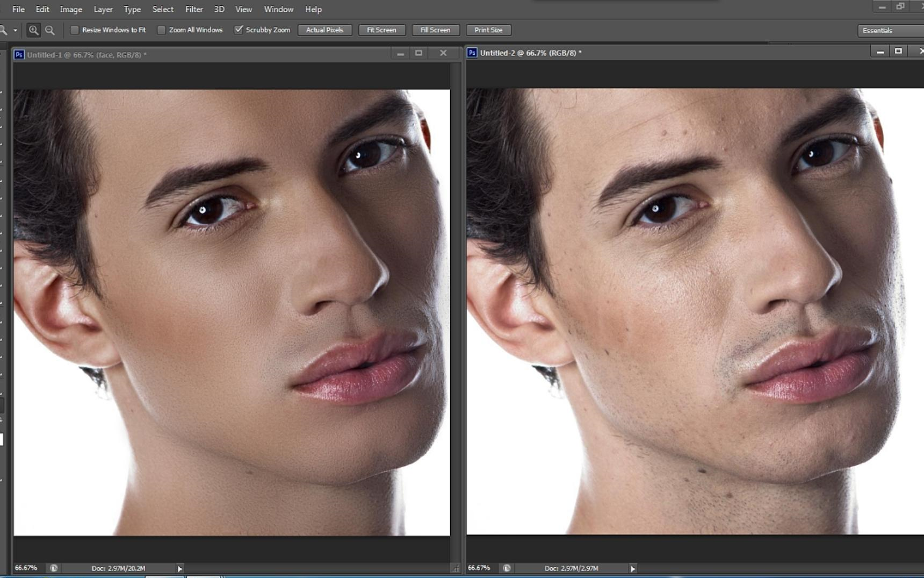Open the File menu
This screenshot has width=924, height=578.
18,9
